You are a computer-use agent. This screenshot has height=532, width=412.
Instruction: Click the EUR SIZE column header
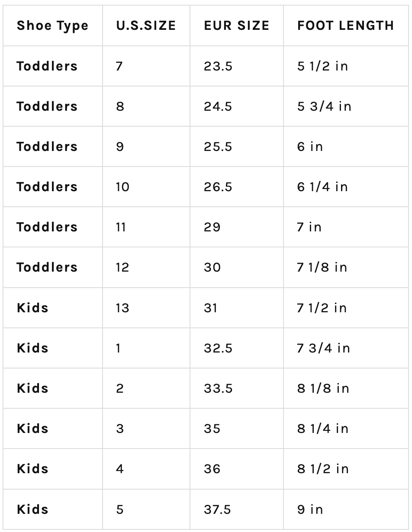(x=237, y=26)
